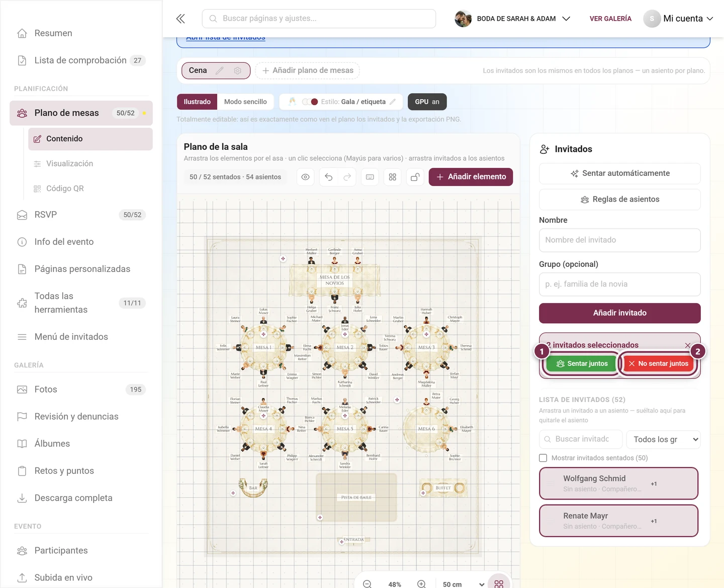This screenshot has width=724, height=588.
Task: Go to Fotos gallery in sidebar
Action: pyautogui.click(x=80, y=389)
